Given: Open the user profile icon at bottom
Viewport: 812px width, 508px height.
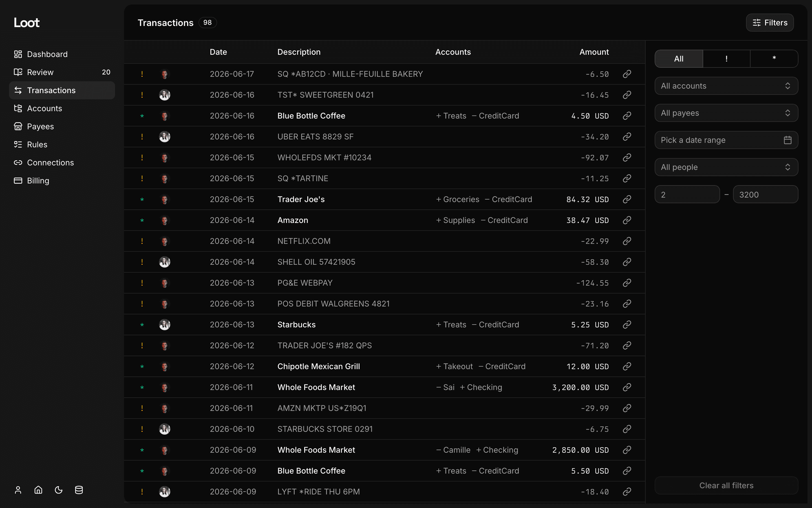Looking at the screenshot, I should point(18,490).
